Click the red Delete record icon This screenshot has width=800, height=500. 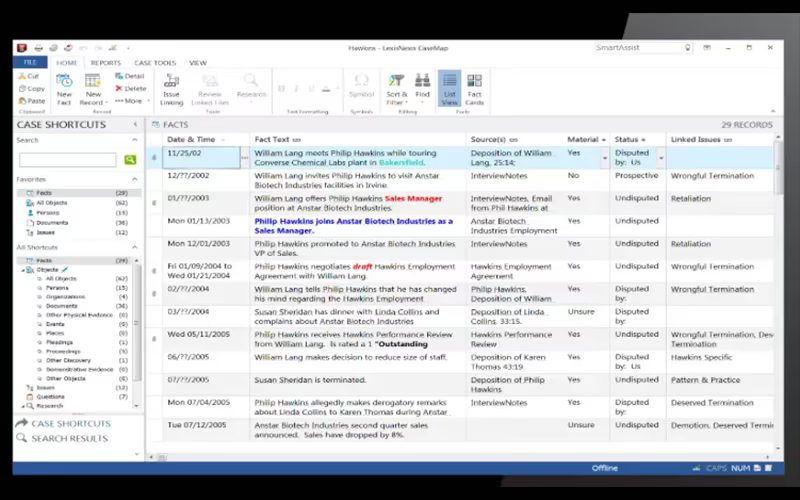[119, 88]
